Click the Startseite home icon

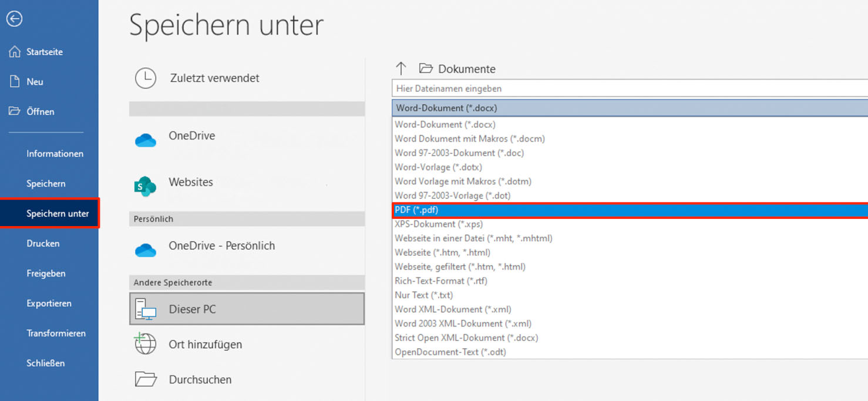15,52
